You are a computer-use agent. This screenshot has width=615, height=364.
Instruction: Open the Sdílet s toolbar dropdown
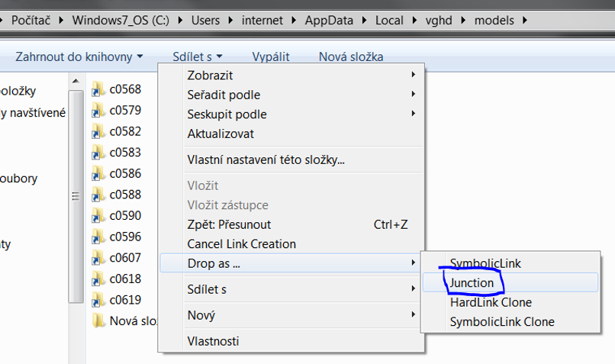point(198,57)
